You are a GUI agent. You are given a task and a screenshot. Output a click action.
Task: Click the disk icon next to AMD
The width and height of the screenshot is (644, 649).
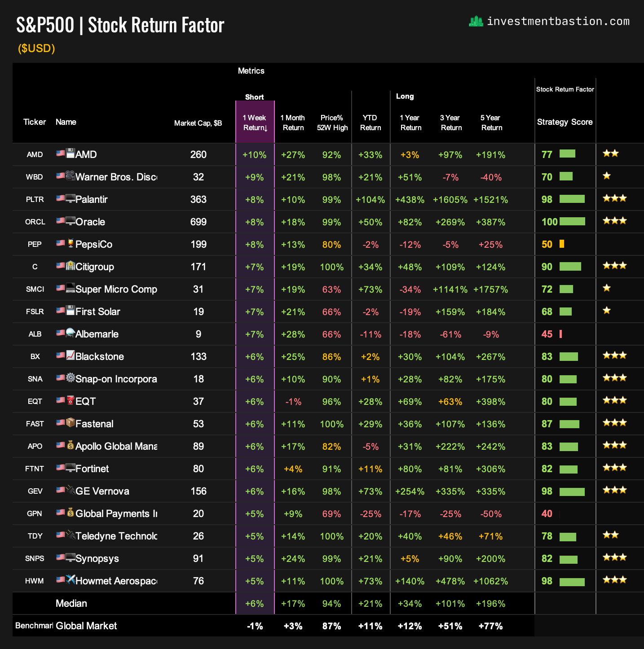tap(70, 153)
